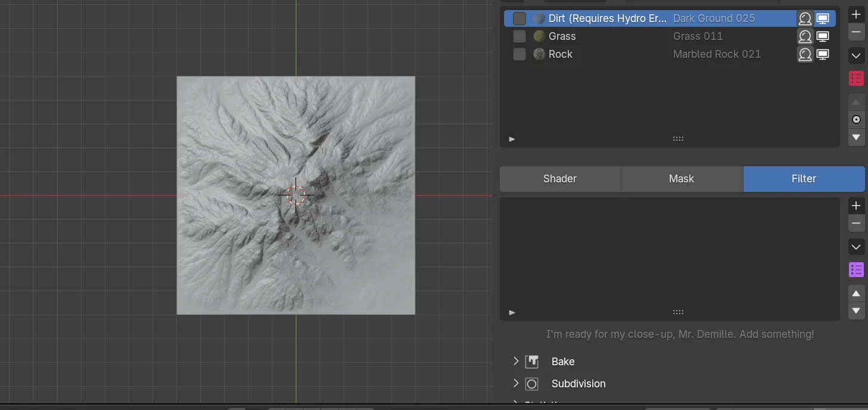Click the circle-dot icon between layer move arrows
The height and width of the screenshot is (410, 868).
click(856, 120)
